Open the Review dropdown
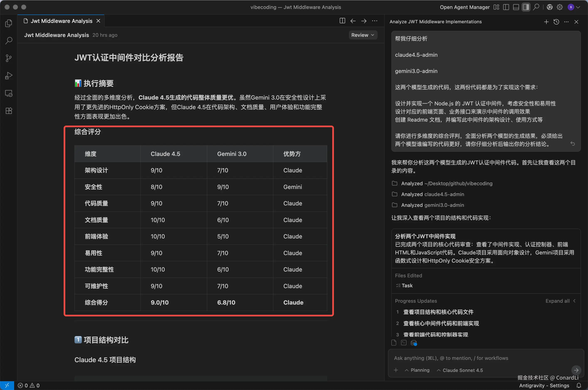 point(363,35)
